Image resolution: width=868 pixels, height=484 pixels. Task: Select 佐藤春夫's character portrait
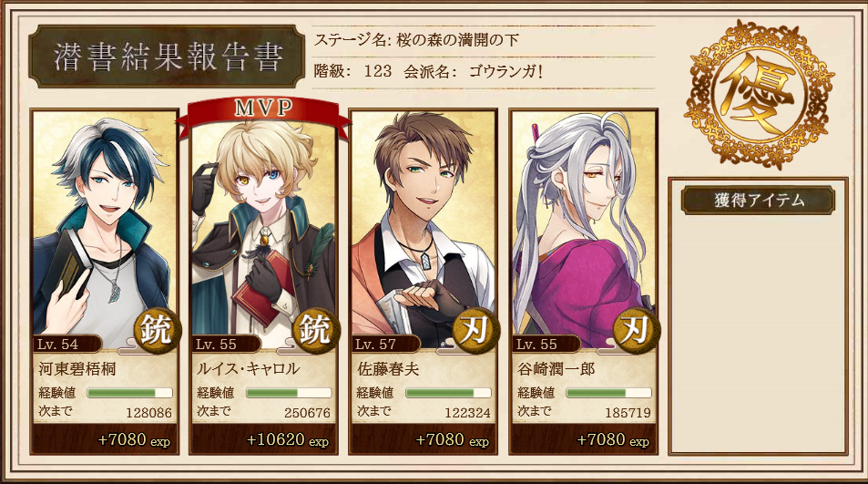(423, 230)
